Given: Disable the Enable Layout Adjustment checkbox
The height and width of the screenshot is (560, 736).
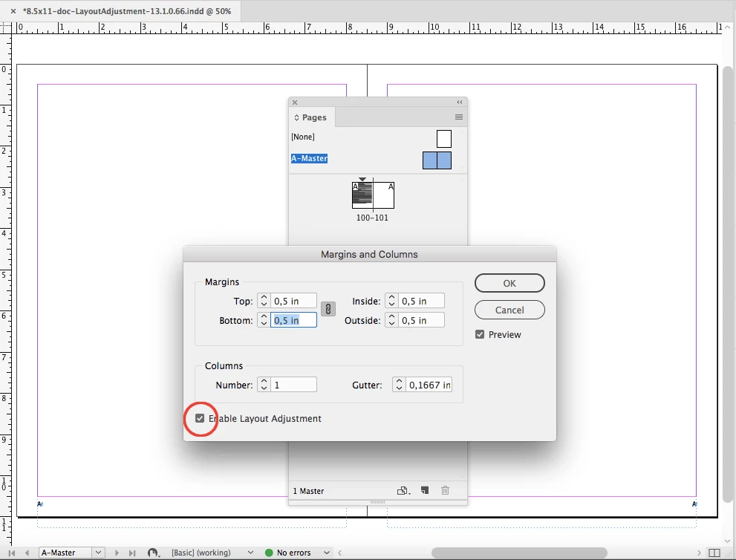Looking at the screenshot, I should coord(200,418).
